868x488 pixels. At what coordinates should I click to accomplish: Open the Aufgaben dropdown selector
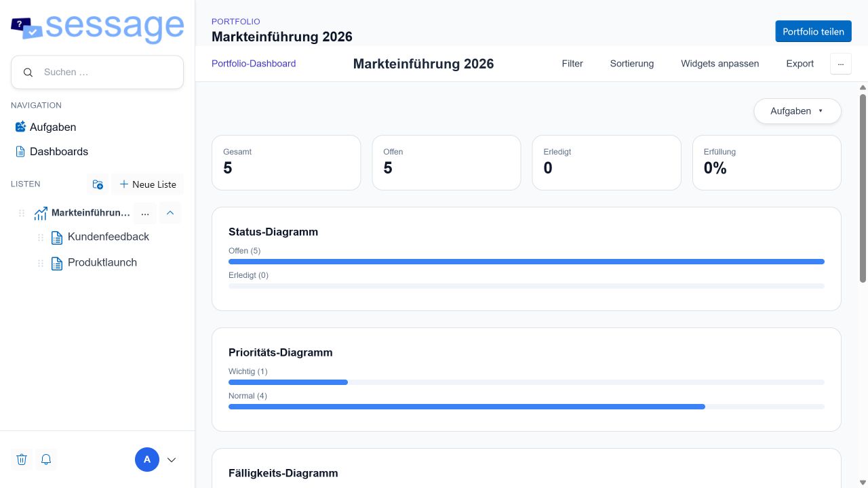tap(797, 111)
